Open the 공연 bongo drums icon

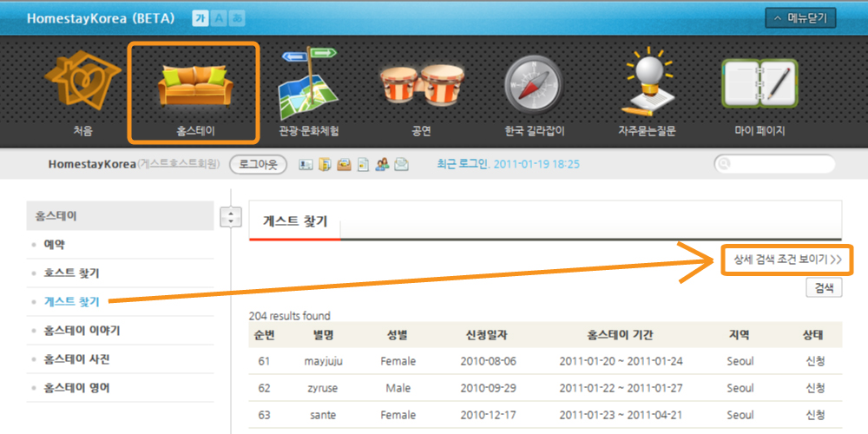421,87
